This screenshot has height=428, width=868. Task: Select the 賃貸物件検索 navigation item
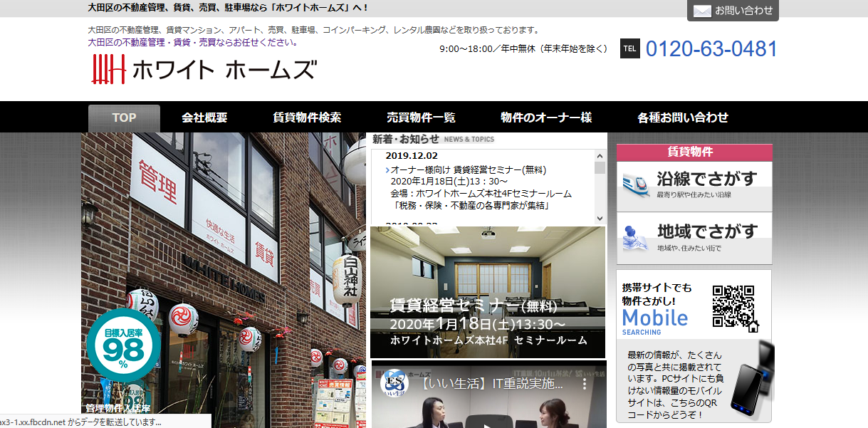click(x=307, y=118)
